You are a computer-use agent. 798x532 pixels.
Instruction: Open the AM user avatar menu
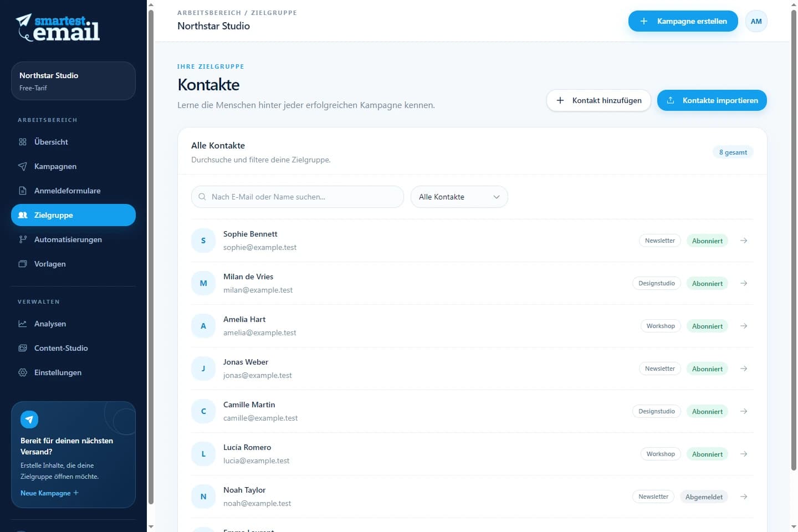(x=756, y=21)
